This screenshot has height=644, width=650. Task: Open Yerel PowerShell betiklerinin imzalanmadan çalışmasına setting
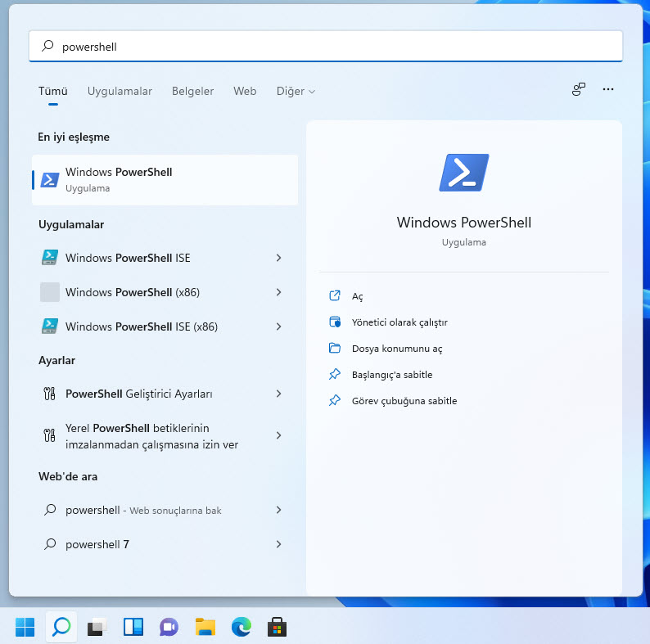pyautogui.click(x=165, y=435)
